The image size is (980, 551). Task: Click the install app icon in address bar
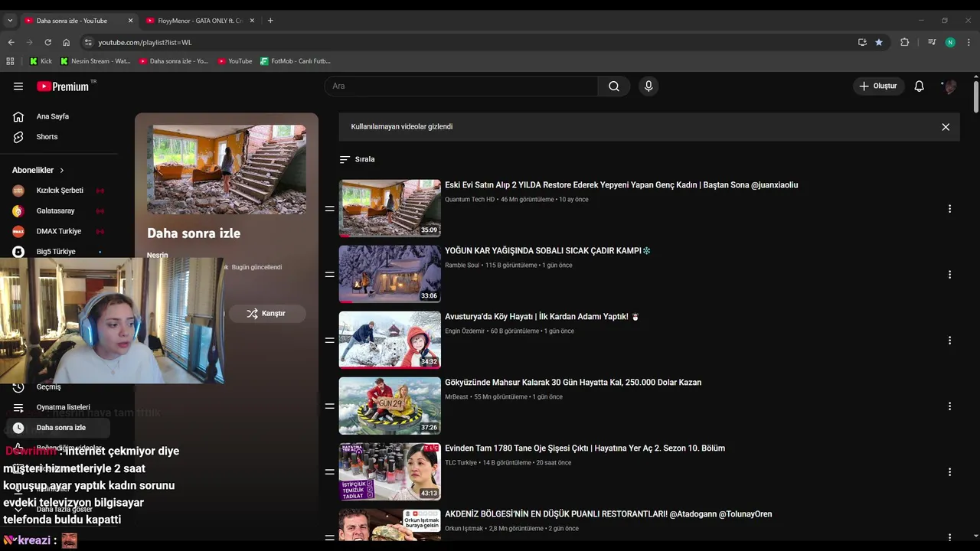(x=862, y=43)
